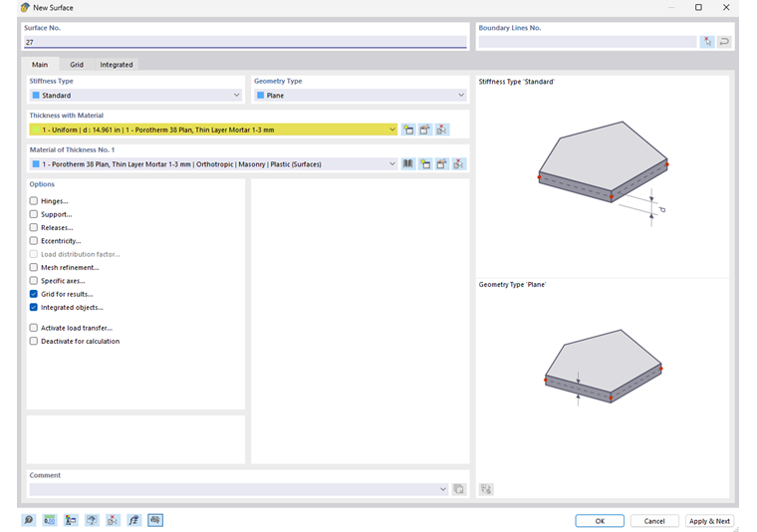Enable the Hinges option
Screen dimensions: 757x532
pyautogui.click(x=33, y=201)
